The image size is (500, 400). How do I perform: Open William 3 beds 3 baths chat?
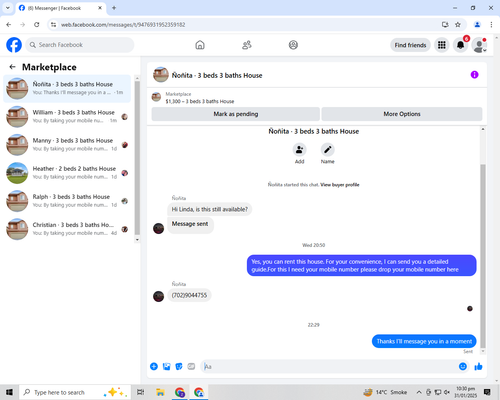(67, 117)
